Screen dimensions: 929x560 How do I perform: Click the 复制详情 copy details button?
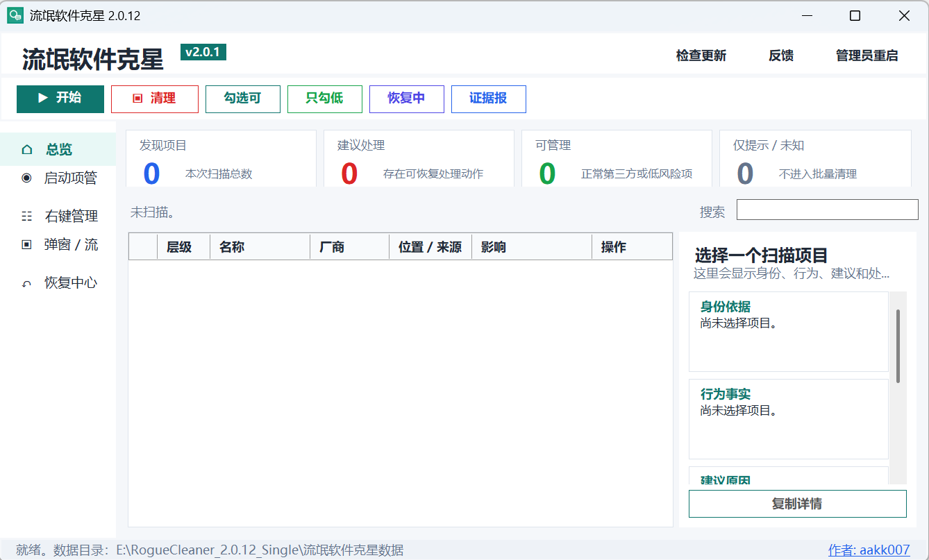click(x=797, y=504)
